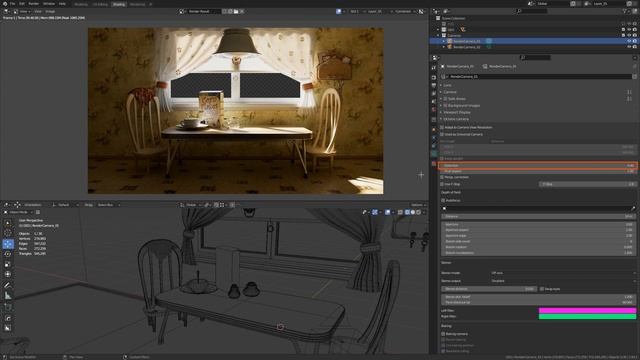Image resolution: width=640 pixels, height=360 pixels.
Task: Open the File menu
Action: pyautogui.click(x=13, y=4)
